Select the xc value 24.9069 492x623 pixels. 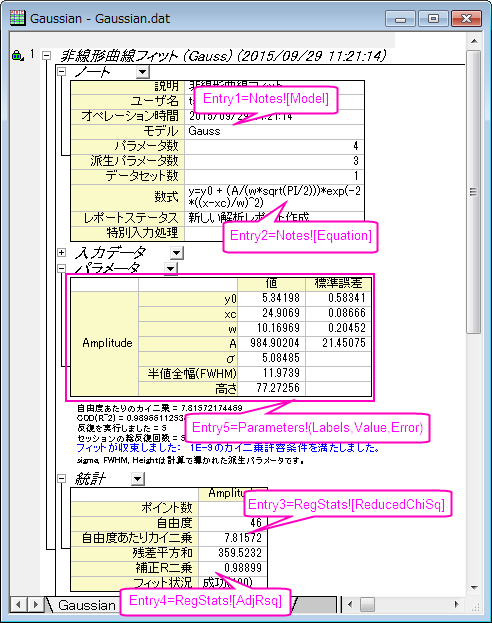click(x=271, y=313)
